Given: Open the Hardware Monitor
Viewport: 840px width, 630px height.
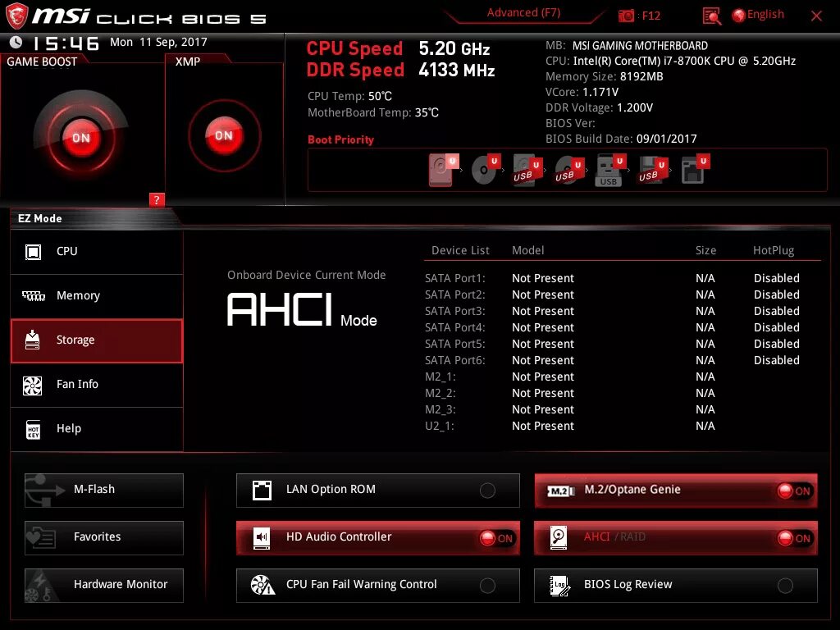Looking at the screenshot, I should (104, 586).
